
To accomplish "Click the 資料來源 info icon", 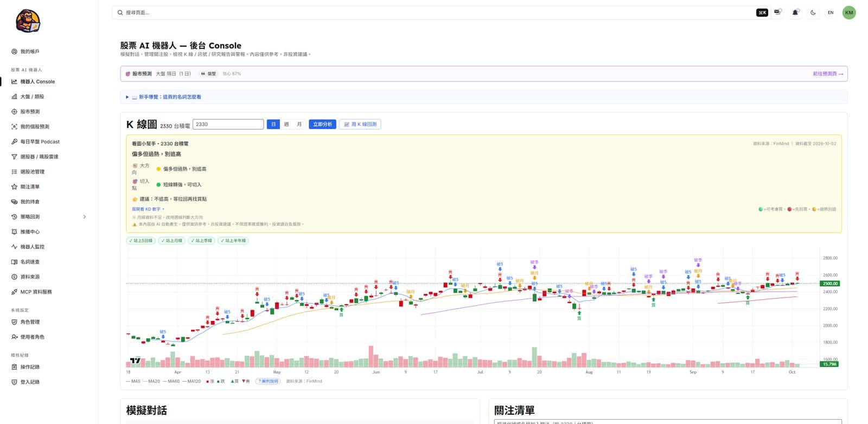I will click(14, 277).
